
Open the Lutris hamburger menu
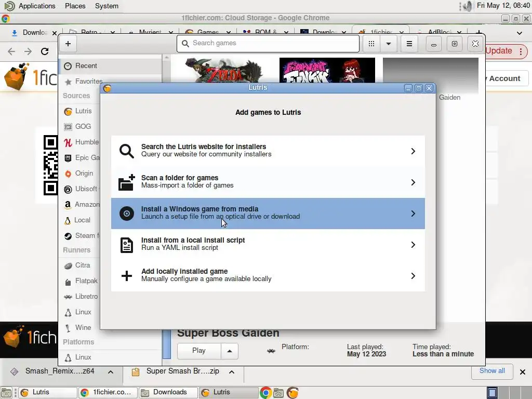(409, 44)
